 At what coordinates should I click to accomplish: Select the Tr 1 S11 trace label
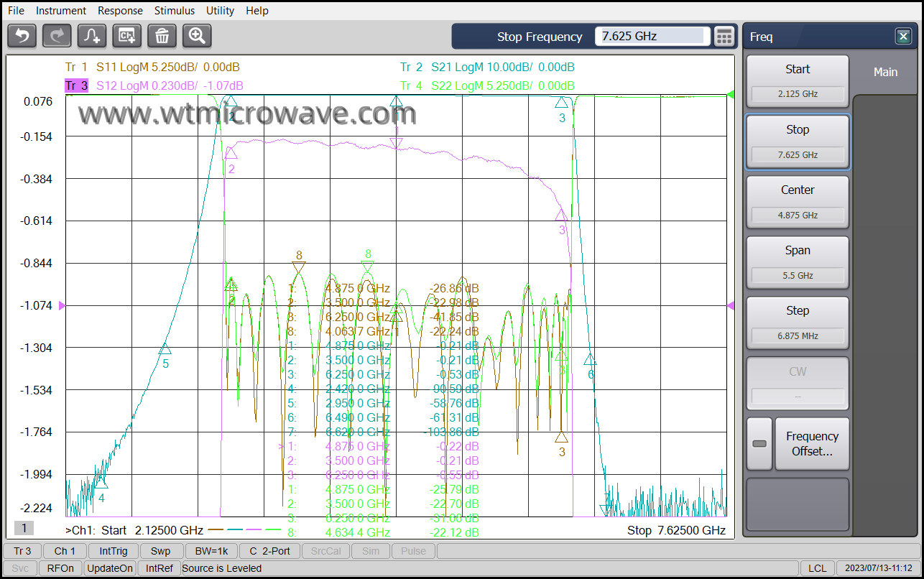(x=152, y=68)
